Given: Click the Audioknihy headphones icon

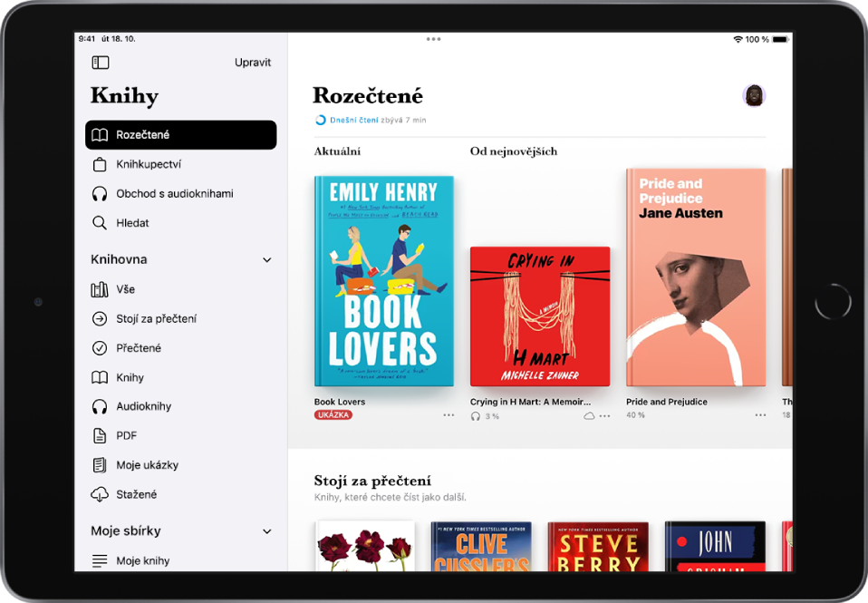Looking at the screenshot, I should point(100,407).
